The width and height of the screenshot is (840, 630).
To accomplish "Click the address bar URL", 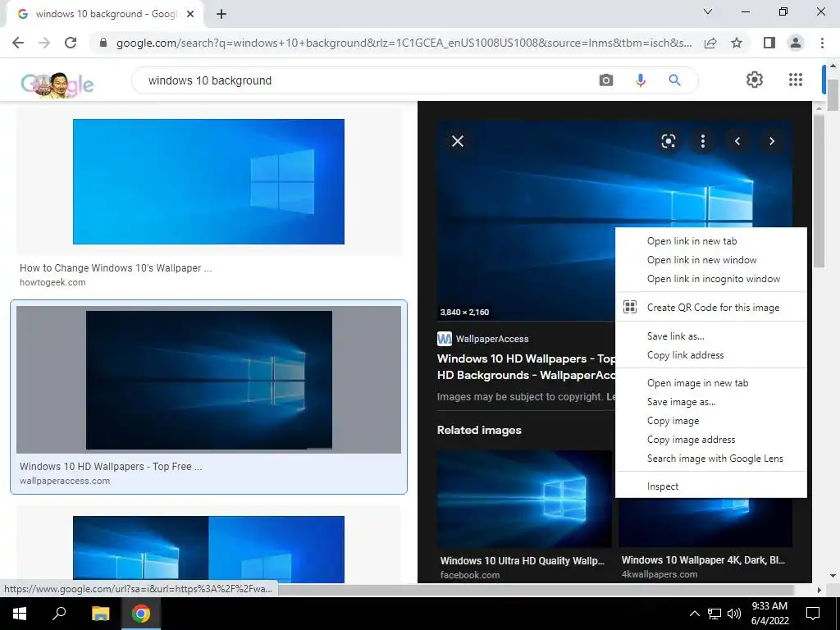I will 404,43.
